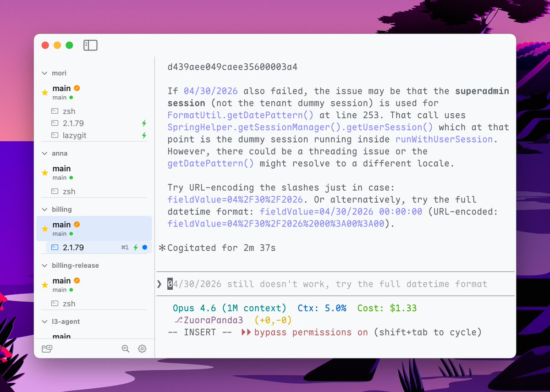Click 'Opus 4.6 (1M context)' model label
This screenshot has height=392, width=550.
tap(229, 308)
